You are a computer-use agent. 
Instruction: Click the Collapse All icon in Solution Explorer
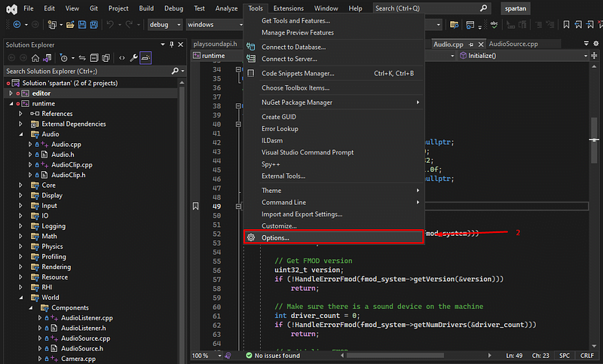click(x=94, y=57)
